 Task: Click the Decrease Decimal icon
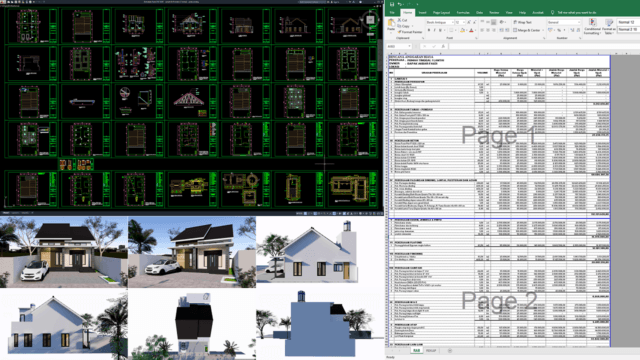[x=578, y=30]
